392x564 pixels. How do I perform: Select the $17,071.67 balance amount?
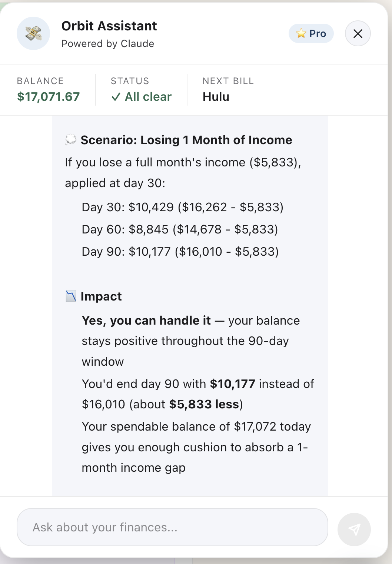(x=49, y=97)
